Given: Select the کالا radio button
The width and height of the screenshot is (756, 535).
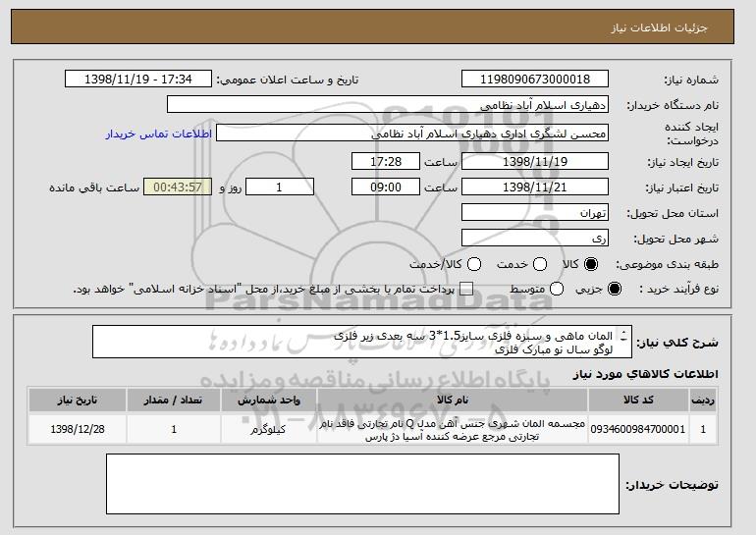Looking at the screenshot, I should (x=591, y=264).
